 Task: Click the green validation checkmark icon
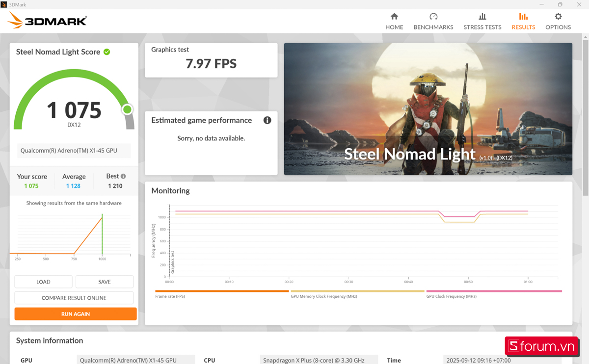(x=107, y=52)
